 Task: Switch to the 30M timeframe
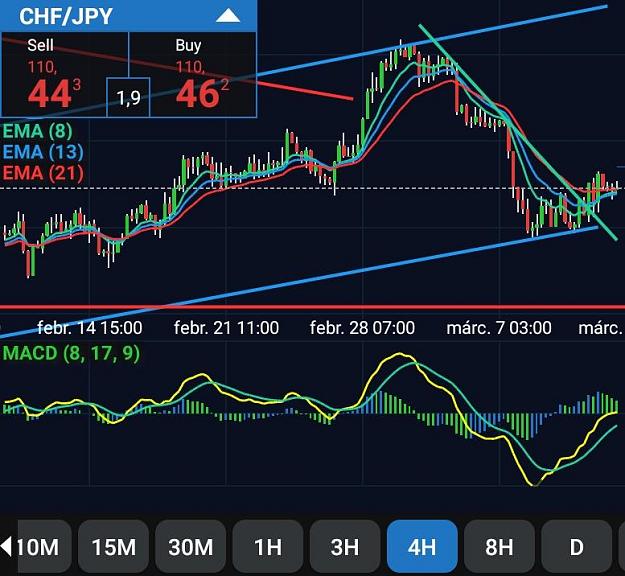pos(191,547)
